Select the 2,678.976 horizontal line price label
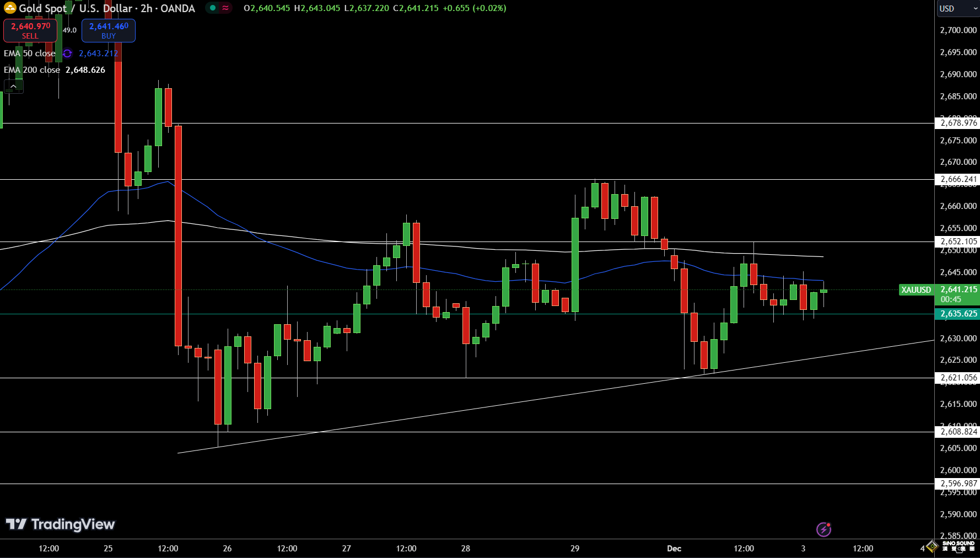Viewport: 980px width, 558px height. point(958,123)
